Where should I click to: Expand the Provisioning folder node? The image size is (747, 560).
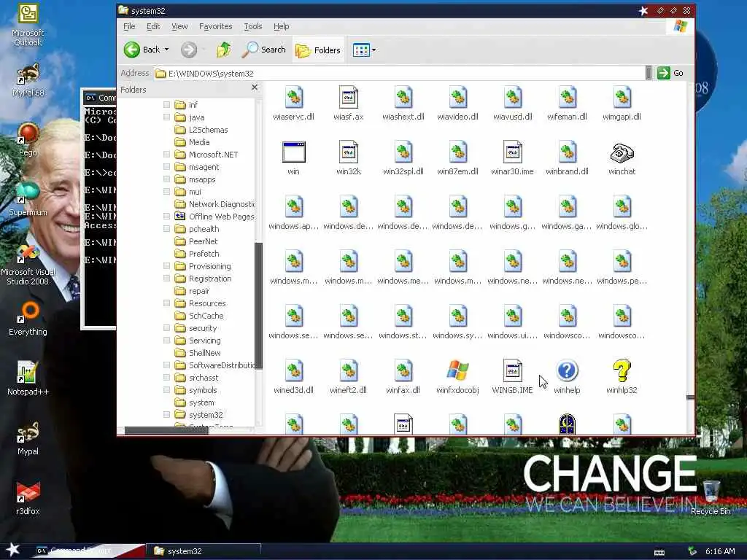167,265
